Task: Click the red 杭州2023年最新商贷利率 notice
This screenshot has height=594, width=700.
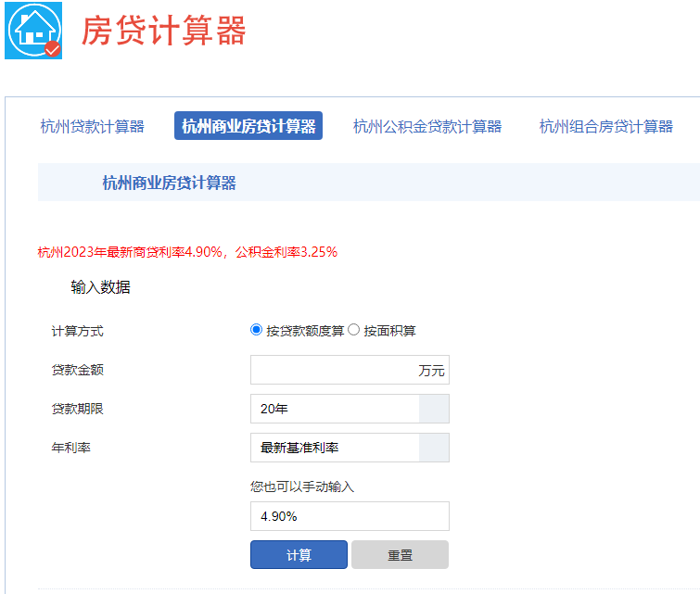Action: click(187, 252)
